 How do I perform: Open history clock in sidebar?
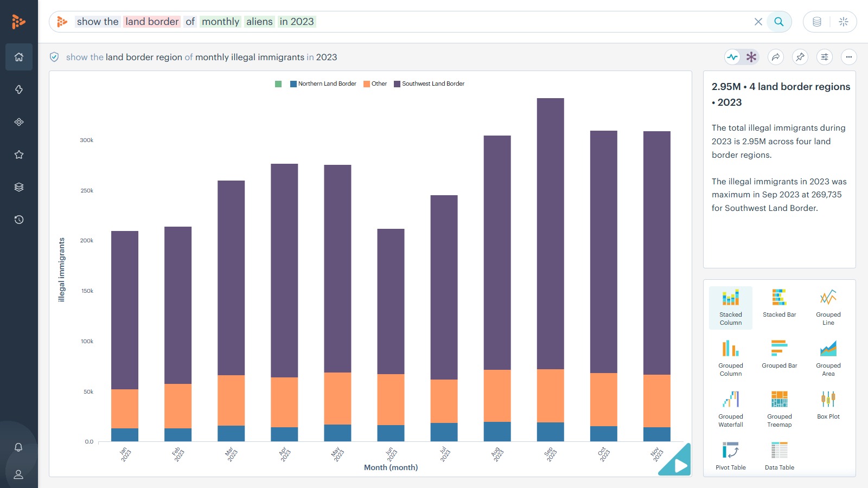coord(19,220)
